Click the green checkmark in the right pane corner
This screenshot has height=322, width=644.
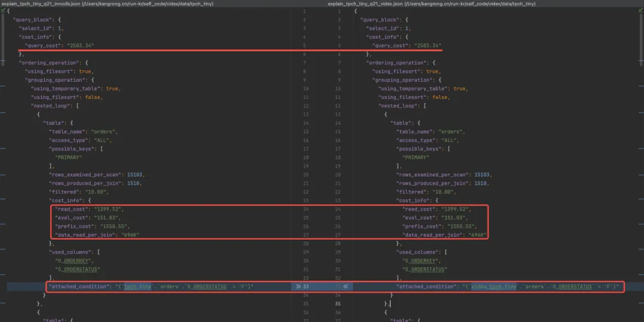coord(640,11)
